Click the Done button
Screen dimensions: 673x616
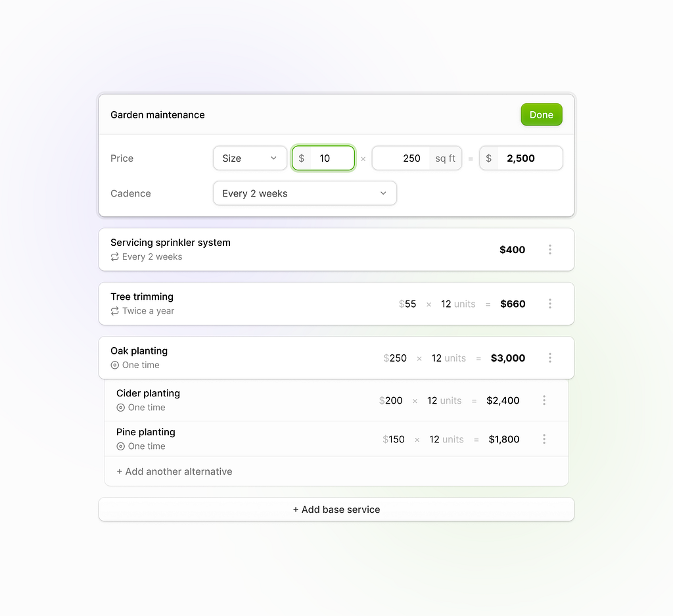coord(541,114)
